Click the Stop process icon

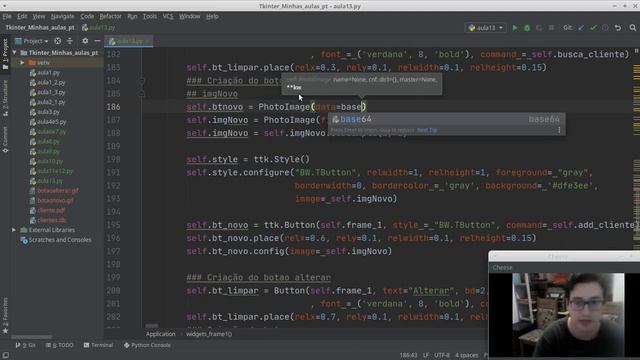(551, 28)
